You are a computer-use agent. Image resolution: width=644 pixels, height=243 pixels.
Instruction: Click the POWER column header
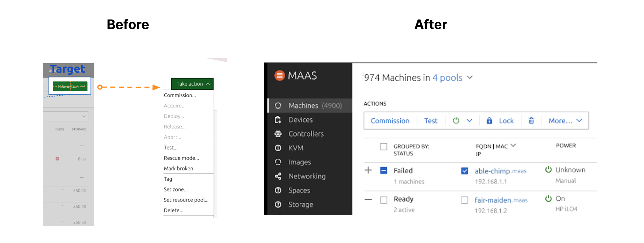(x=566, y=145)
